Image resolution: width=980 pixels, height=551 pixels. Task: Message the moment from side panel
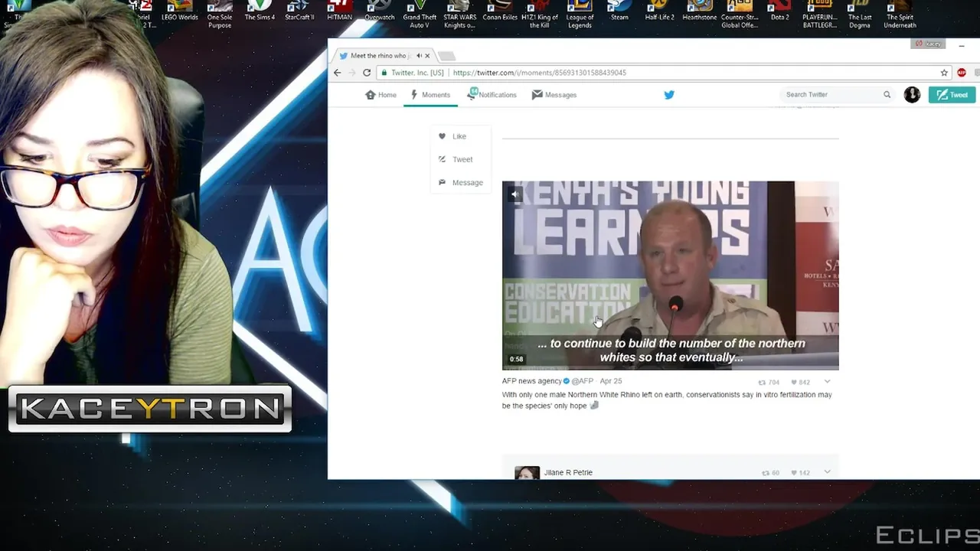(x=461, y=183)
